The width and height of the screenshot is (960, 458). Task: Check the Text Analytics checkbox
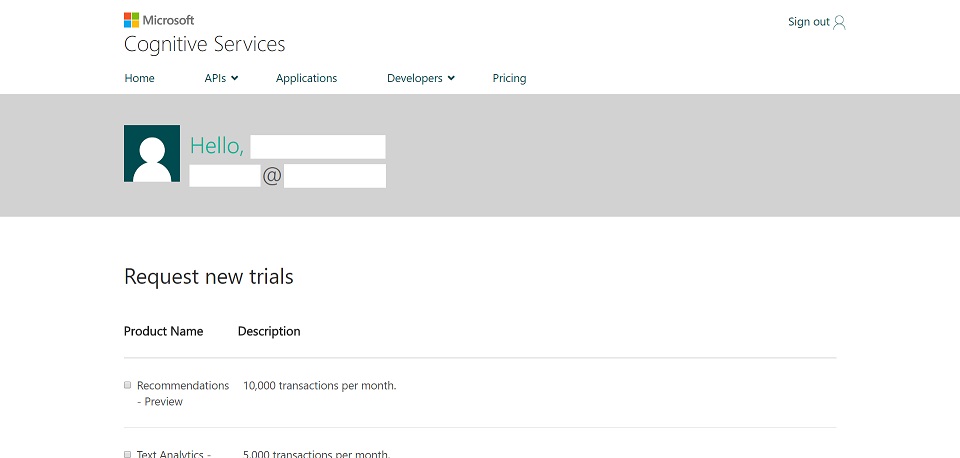coord(127,454)
